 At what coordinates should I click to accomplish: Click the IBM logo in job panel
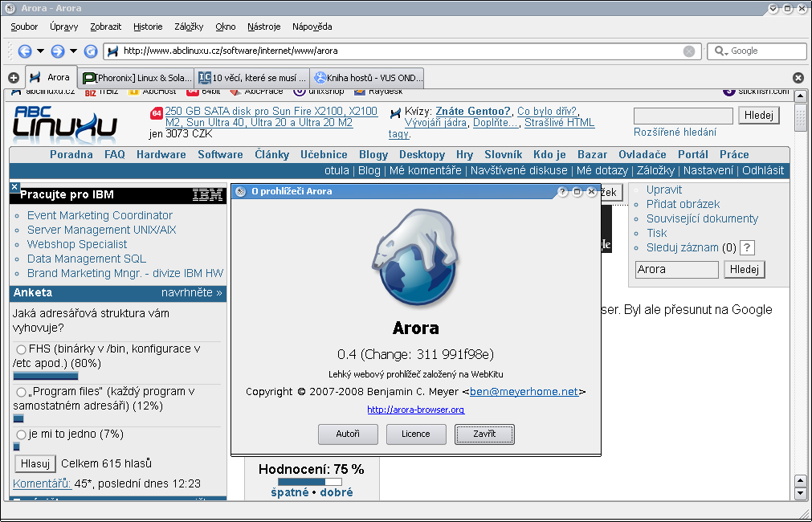(x=207, y=194)
